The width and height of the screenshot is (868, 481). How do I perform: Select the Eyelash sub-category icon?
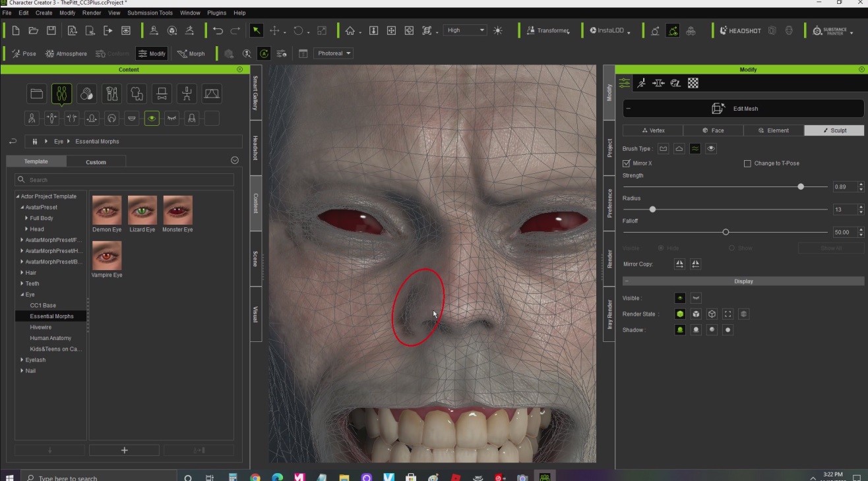pos(172,119)
